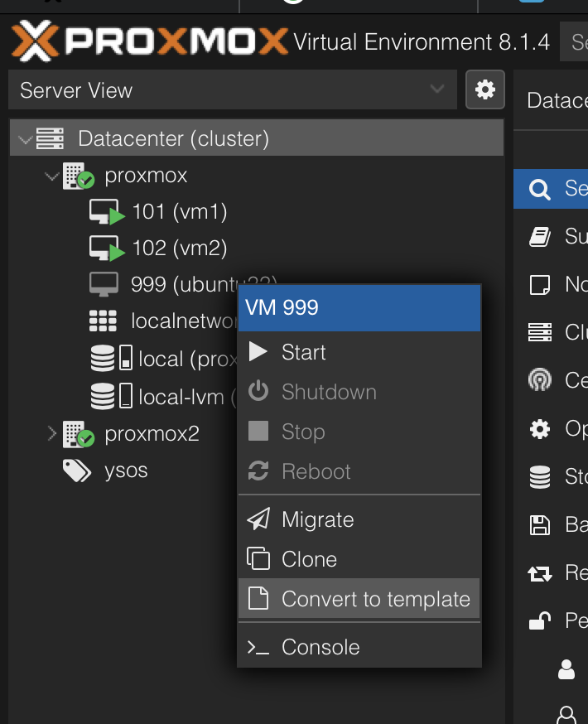Choose Start in the context menu
588x724 pixels.
pyautogui.click(x=359, y=352)
